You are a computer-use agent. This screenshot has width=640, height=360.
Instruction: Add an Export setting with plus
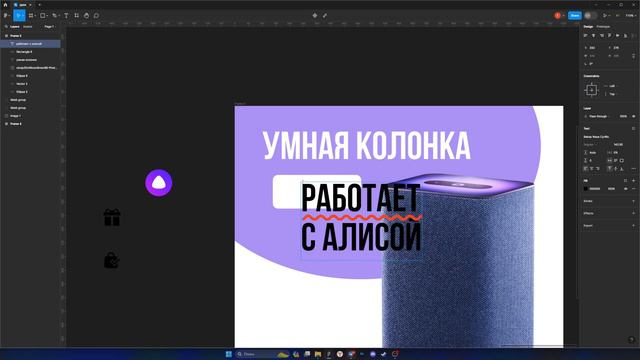click(633, 225)
